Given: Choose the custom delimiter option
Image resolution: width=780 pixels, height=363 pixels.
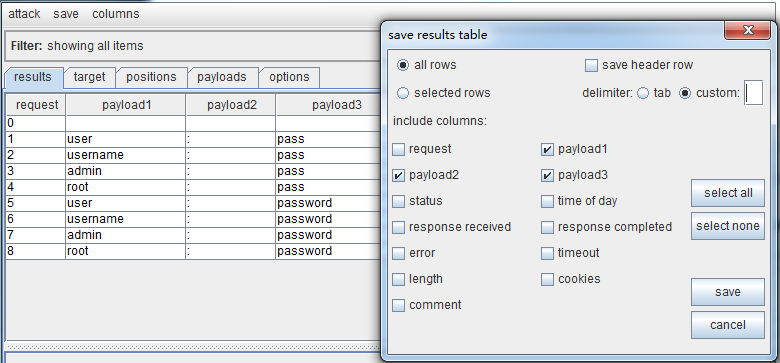Looking at the screenshot, I should 685,93.
